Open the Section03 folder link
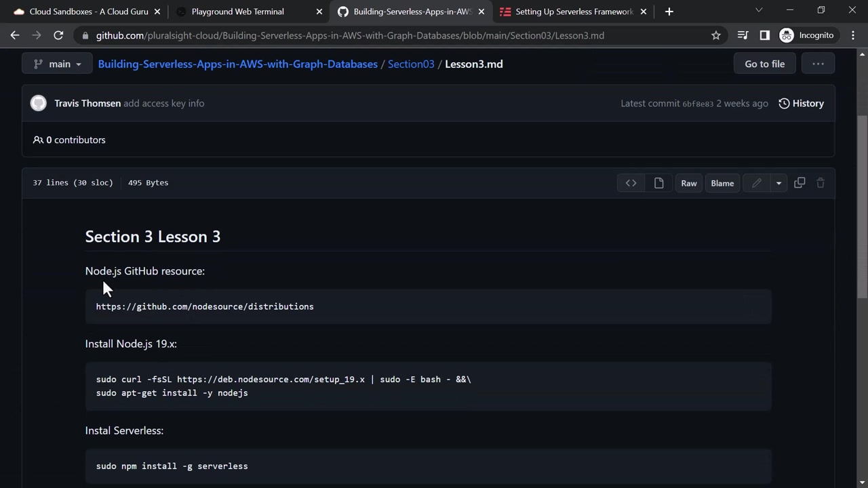Viewport: 868px width, 488px height. pyautogui.click(x=411, y=64)
